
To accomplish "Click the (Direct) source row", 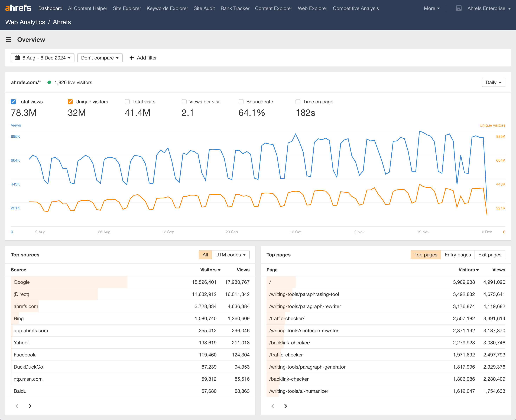I will coord(130,294).
